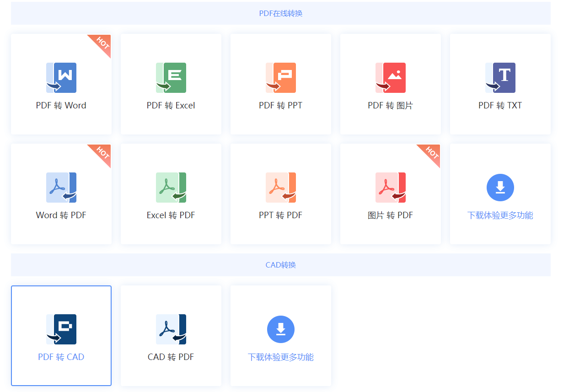Screen dimensions: 574x392
Task: Click the PDF 转 CAD icon
Action: coord(61,329)
